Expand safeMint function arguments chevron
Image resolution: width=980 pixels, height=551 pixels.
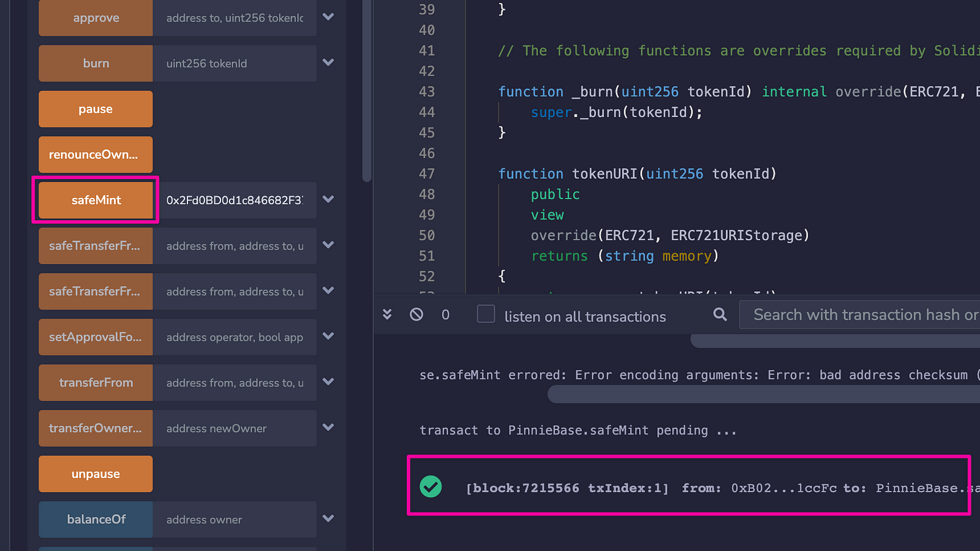(x=328, y=199)
